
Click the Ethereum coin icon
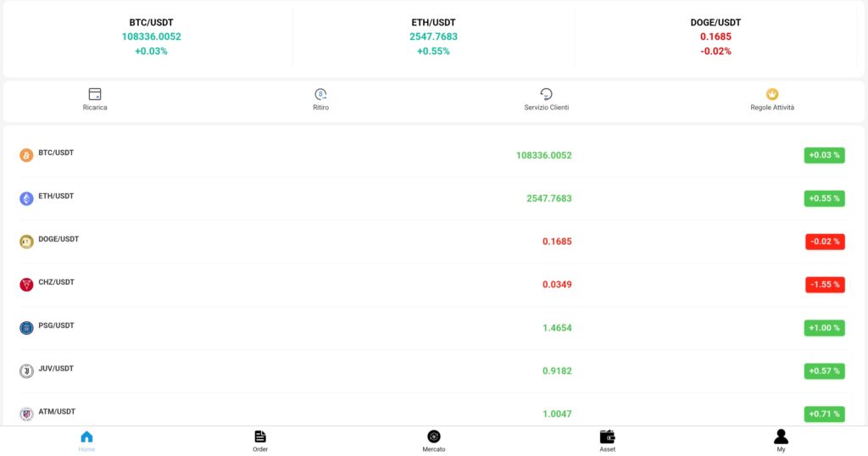[26, 198]
